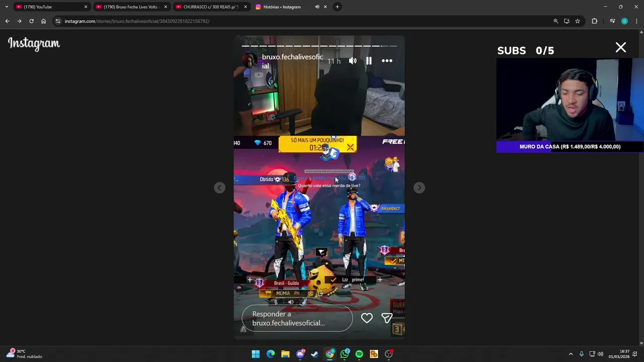Close the Histórias Instagram tab
The width and height of the screenshot is (644, 362).
tap(325, 7)
